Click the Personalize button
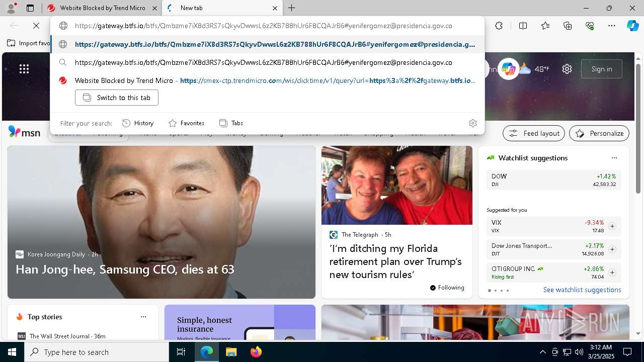 point(599,133)
